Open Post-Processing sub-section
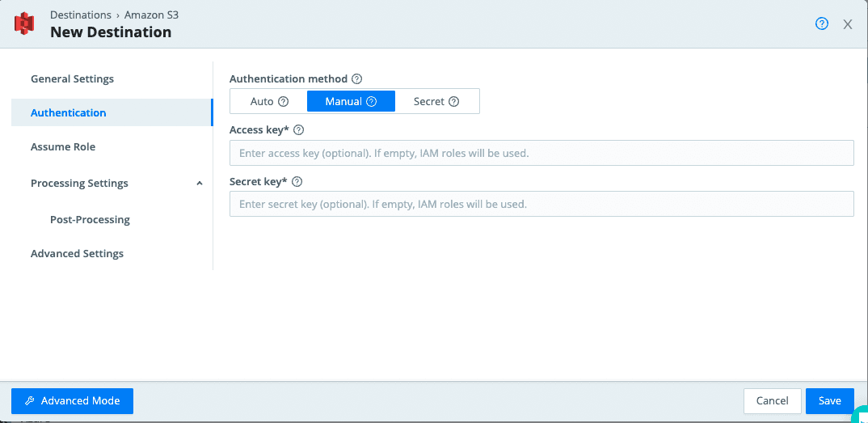This screenshot has width=868, height=423. (x=90, y=220)
